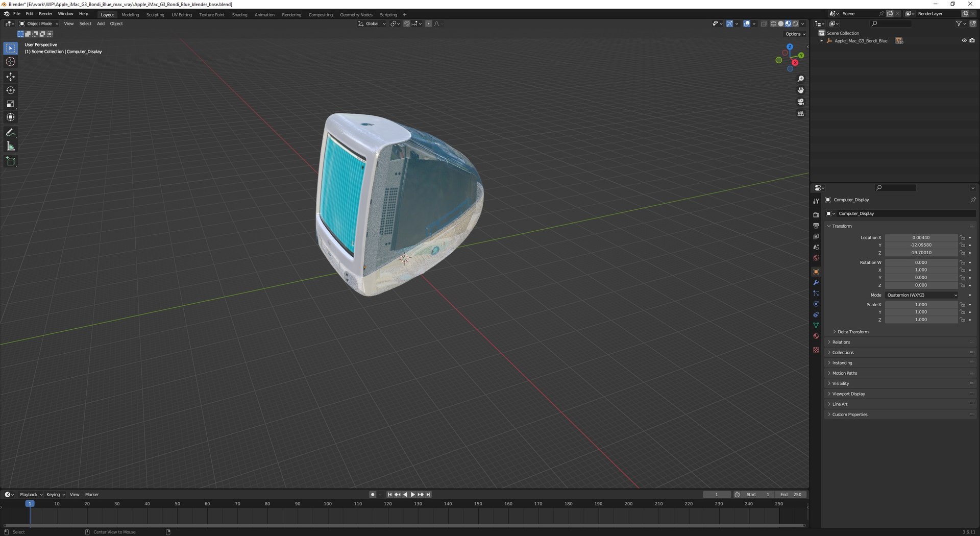Viewport: 980px width, 536px height.
Task: Open the Particles properties tab
Action: tap(816, 293)
